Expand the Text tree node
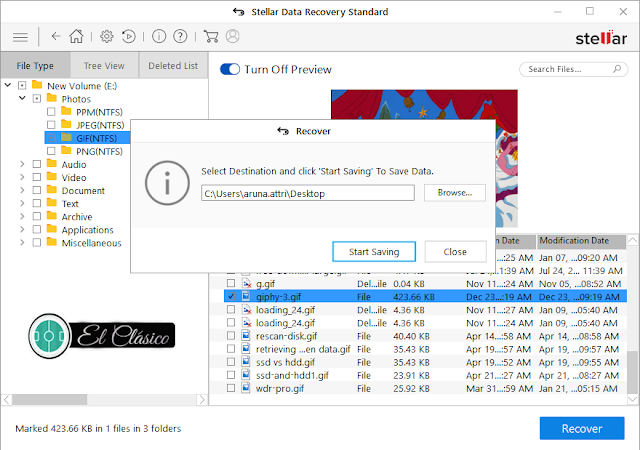Viewport: 640px width, 450px height. pyautogui.click(x=22, y=203)
